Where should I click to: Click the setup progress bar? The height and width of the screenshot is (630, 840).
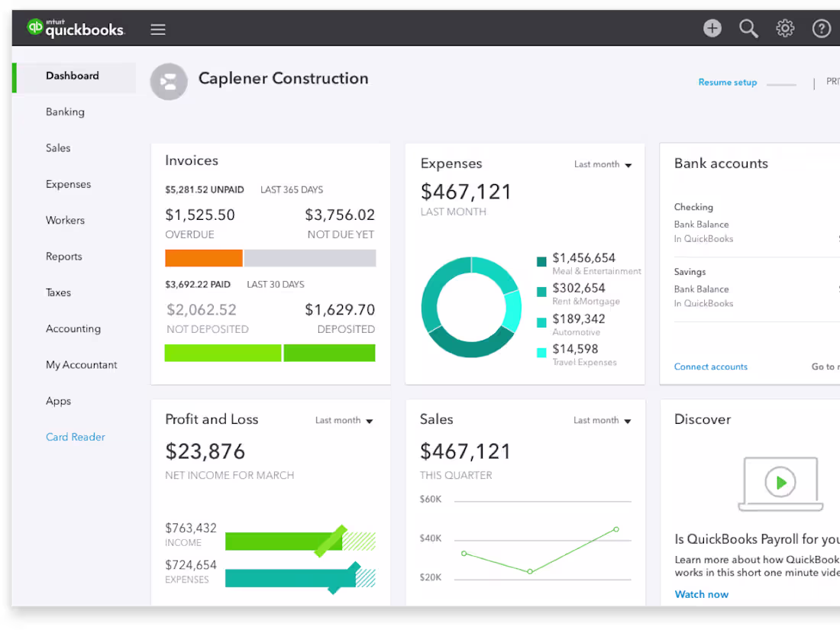(780, 82)
